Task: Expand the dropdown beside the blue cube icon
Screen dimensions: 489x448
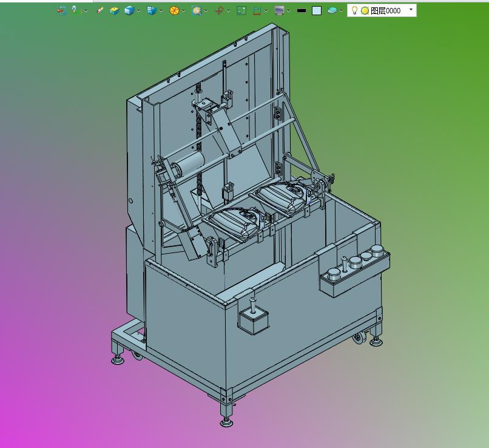Action: 139,11
